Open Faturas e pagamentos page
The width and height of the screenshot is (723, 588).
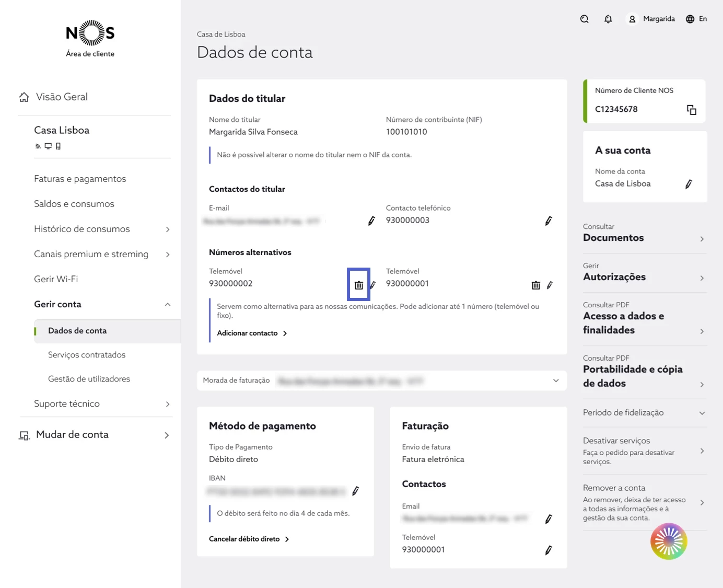click(80, 179)
